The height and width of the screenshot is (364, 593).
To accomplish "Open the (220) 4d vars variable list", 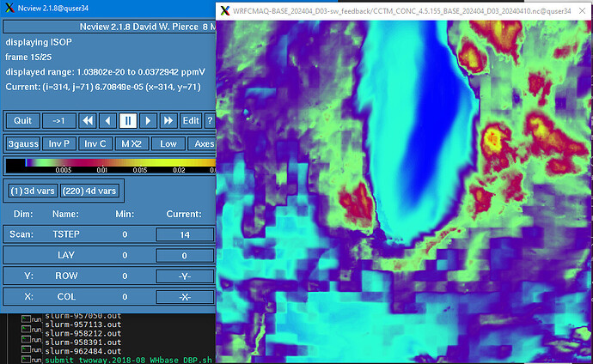I will (90, 190).
